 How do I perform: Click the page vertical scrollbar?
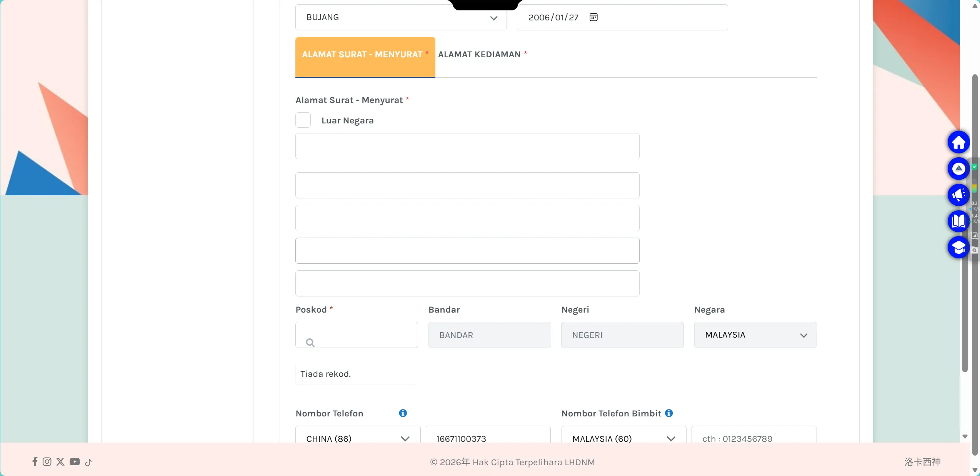coord(965,223)
